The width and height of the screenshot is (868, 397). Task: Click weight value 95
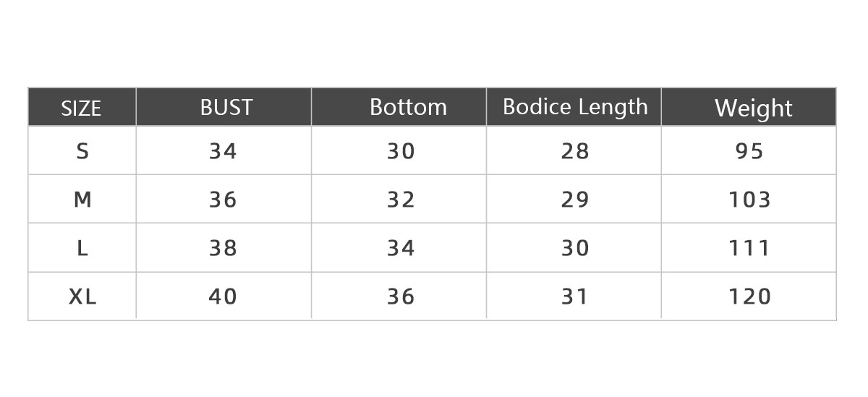pyautogui.click(x=749, y=151)
